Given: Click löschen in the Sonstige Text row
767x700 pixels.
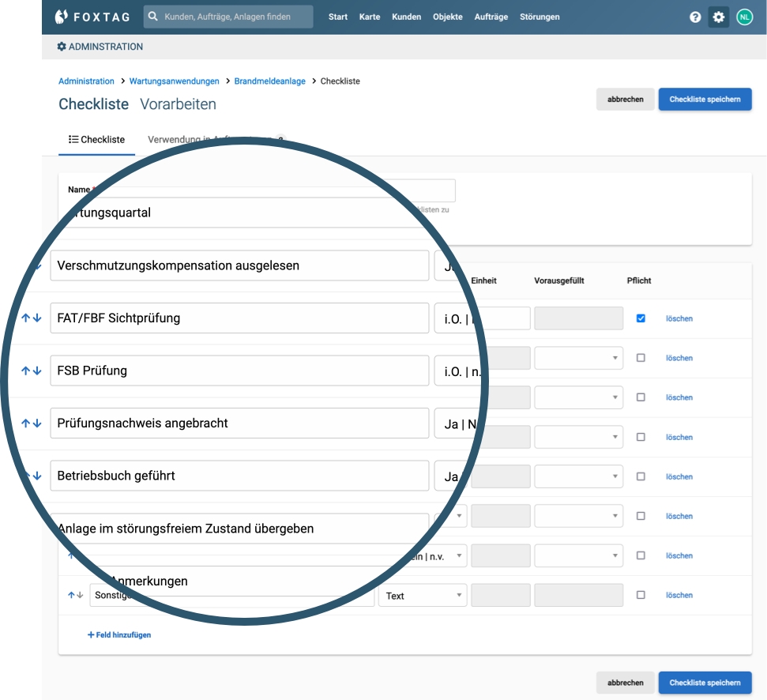Looking at the screenshot, I should click(x=679, y=595).
